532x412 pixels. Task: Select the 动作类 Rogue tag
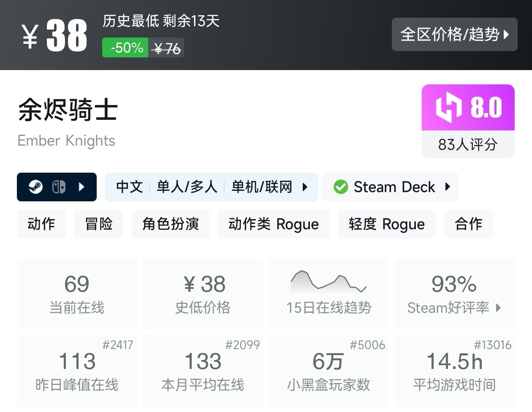click(x=274, y=224)
